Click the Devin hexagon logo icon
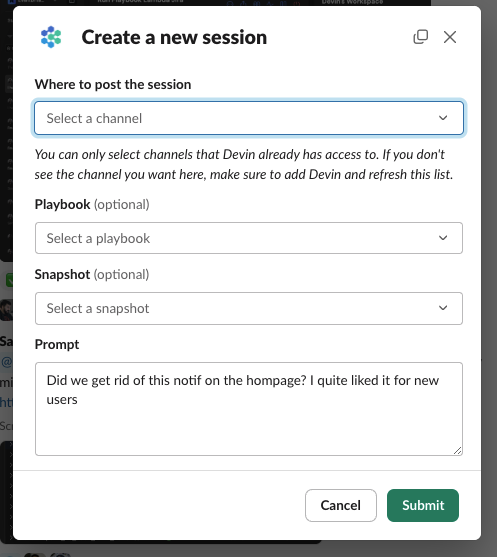This screenshot has width=497, height=557. click(x=51, y=37)
